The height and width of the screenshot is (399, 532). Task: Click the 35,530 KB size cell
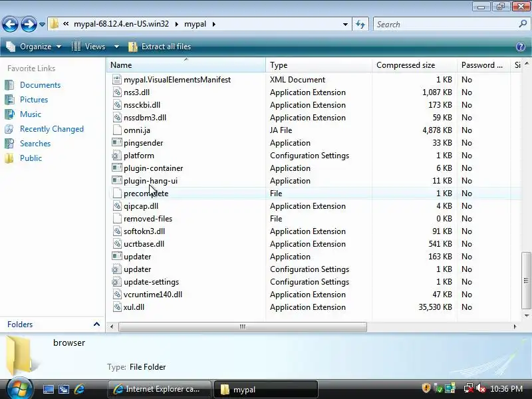(x=435, y=307)
